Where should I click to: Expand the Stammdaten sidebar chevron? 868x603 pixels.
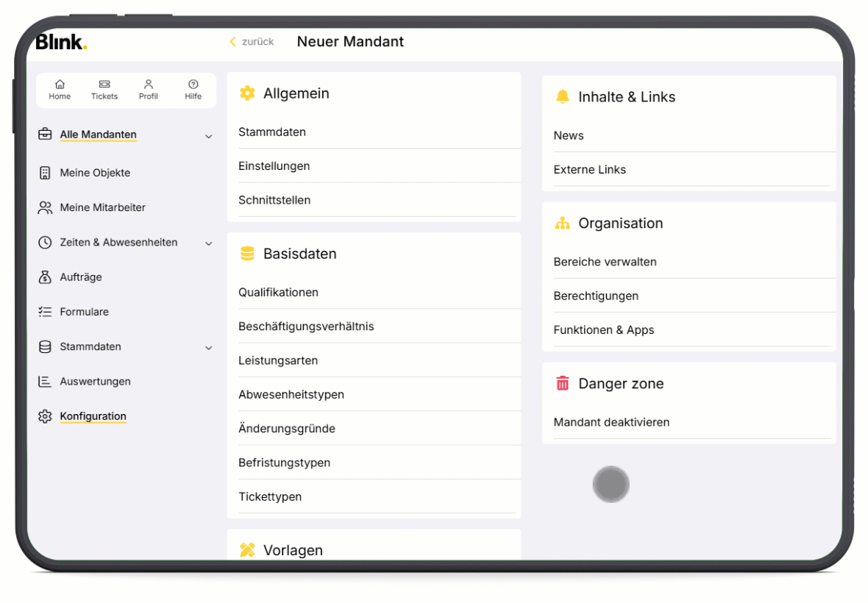[x=208, y=348]
